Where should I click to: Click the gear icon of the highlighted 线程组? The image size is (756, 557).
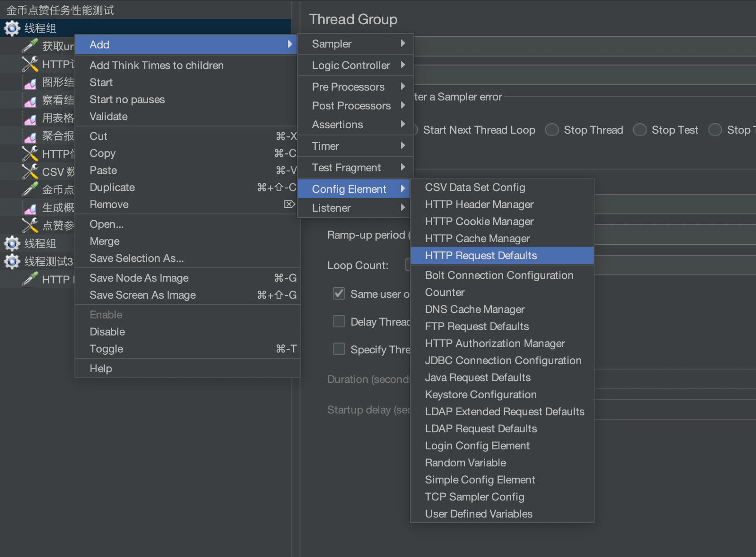pos(12,28)
